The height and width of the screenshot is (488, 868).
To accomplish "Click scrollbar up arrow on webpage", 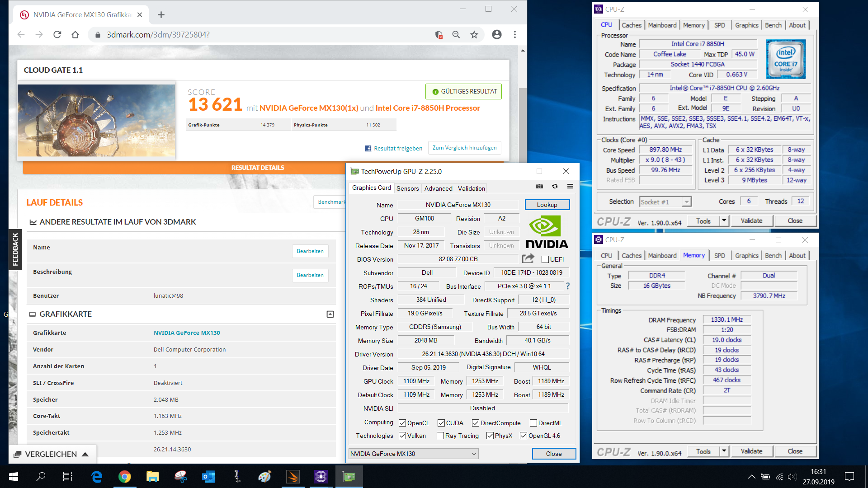I will (x=523, y=50).
